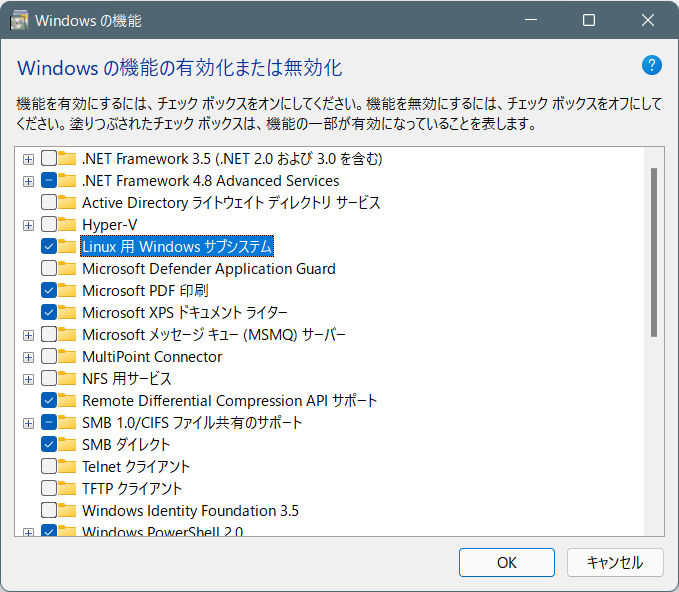The width and height of the screenshot is (679, 592).
Task: Toggle SMB 1.0/CIFS ファイル共有のサポート checkbox
Action: [49, 422]
